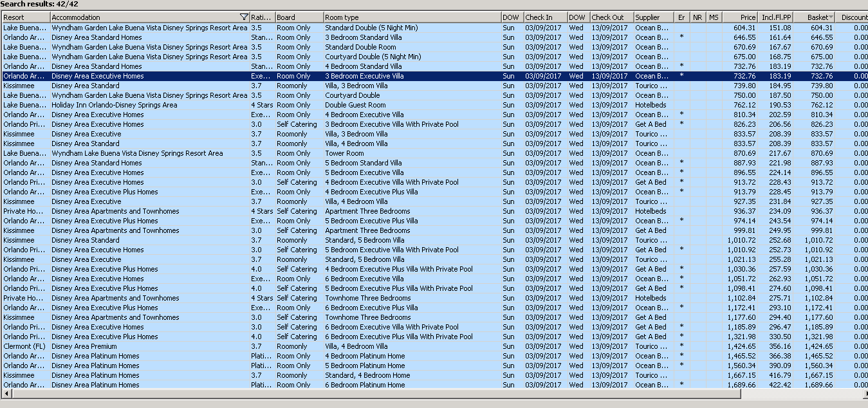Click the '6 Bedroom Platinum Home' cell

[365, 385]
